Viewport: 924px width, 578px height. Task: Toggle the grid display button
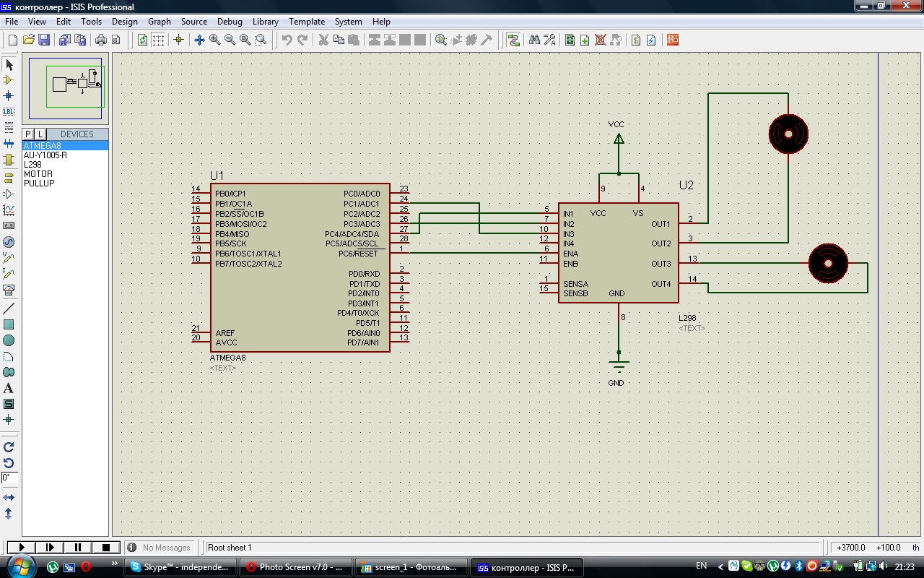click(x=158, y=40)
